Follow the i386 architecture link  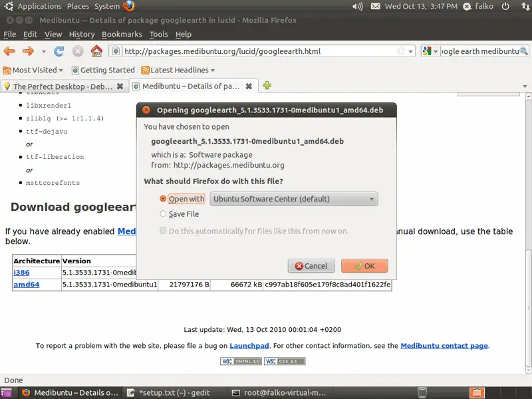coord(21,273)
